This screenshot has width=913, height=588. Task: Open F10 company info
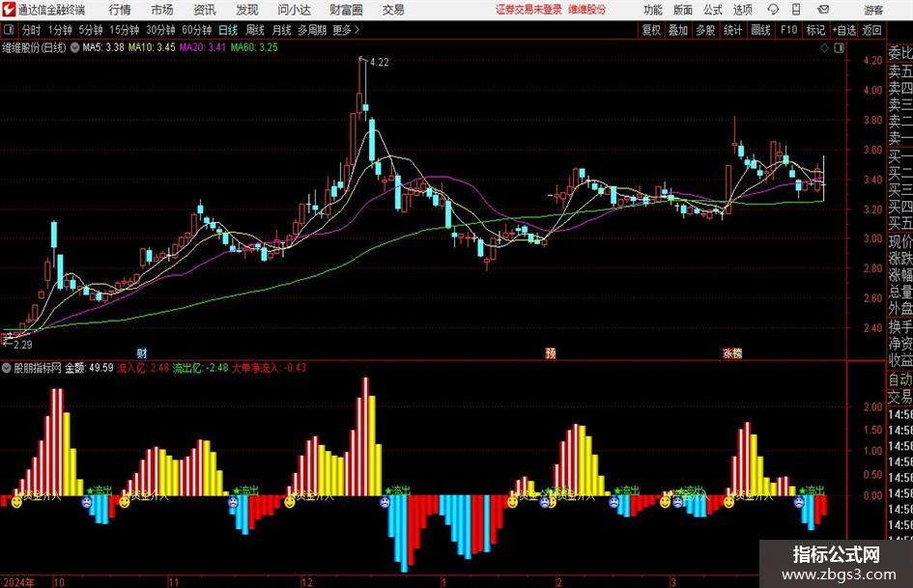pos(789,30)
